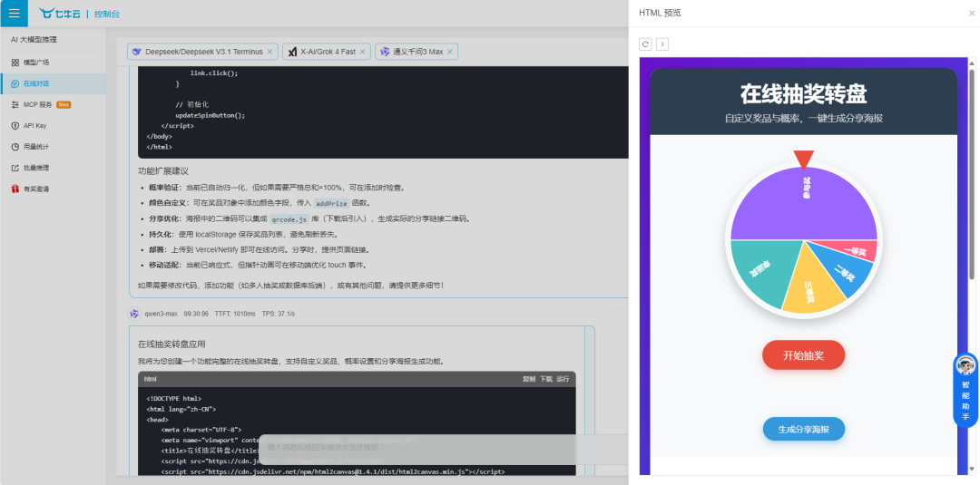This screenshot has width=980, height=485.
Task: Click 运行 on the html code block
Action: pyautogui.click(x=563, y=379)
